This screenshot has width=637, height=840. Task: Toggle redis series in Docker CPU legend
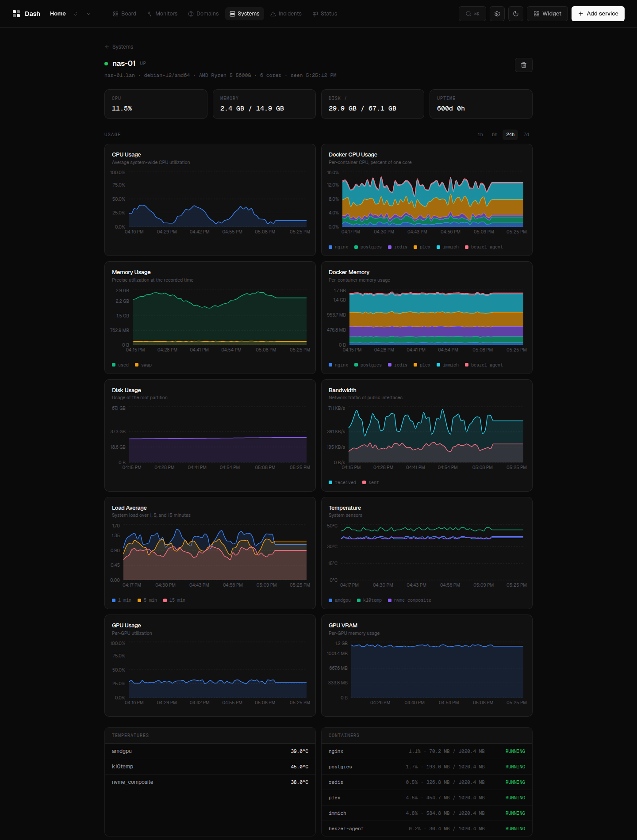[398, 247]
